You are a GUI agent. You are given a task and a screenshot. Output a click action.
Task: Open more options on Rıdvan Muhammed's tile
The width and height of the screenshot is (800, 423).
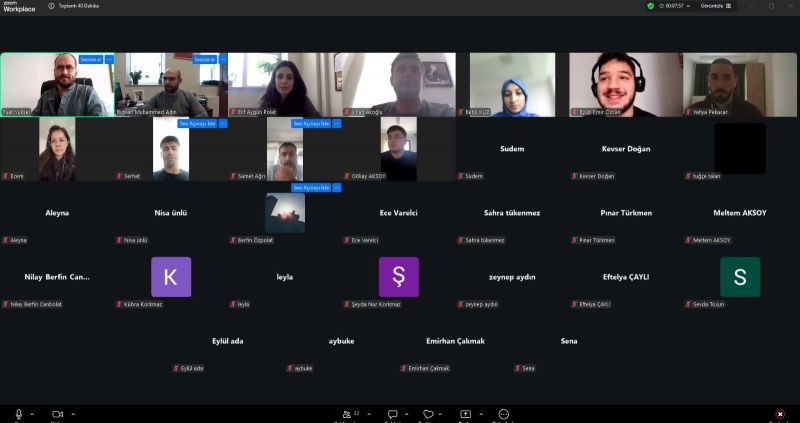tap(222, 59)
